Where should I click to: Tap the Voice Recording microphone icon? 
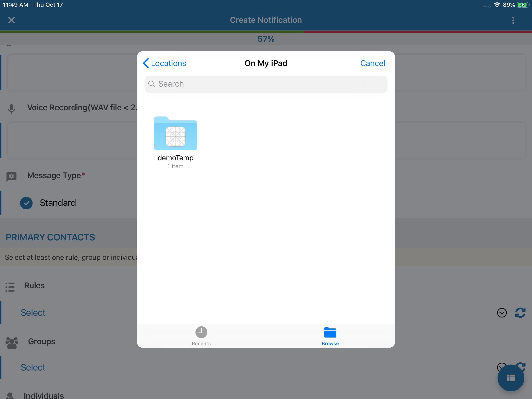coord(11,108)
